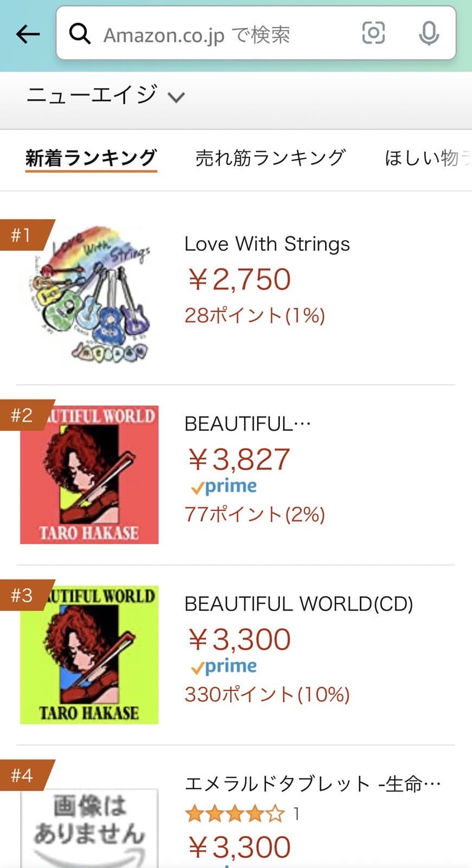Image resolution: width=472 pixels, height=868 pixels.
Task: Click the Amazon.co.jp search input field
Action: 217,35
